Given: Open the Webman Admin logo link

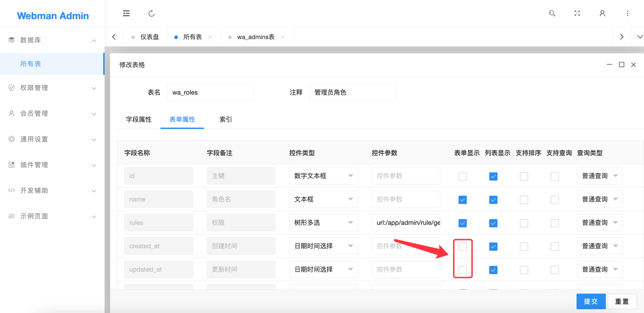Looking at the screenshot, I should click(x=53, y=16).
